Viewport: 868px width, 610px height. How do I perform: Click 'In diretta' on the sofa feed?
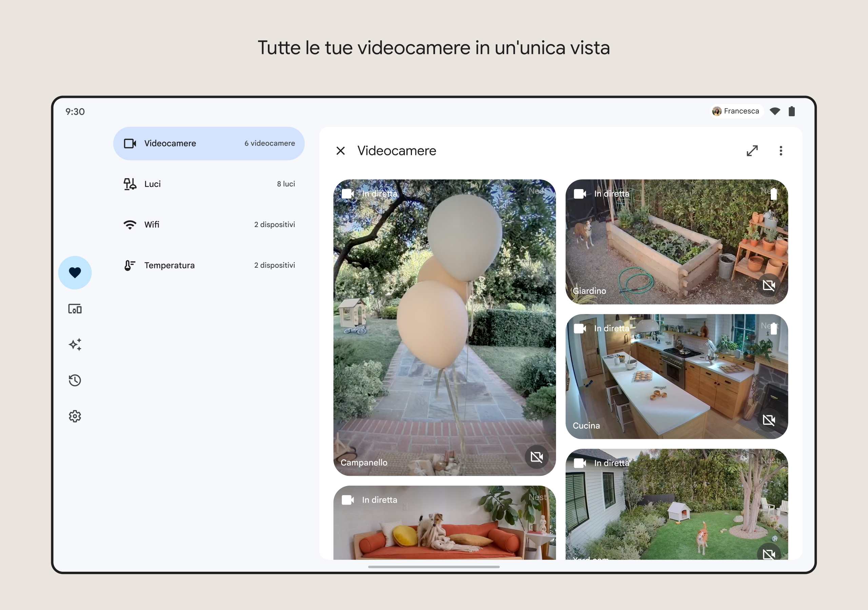[379, 500]
